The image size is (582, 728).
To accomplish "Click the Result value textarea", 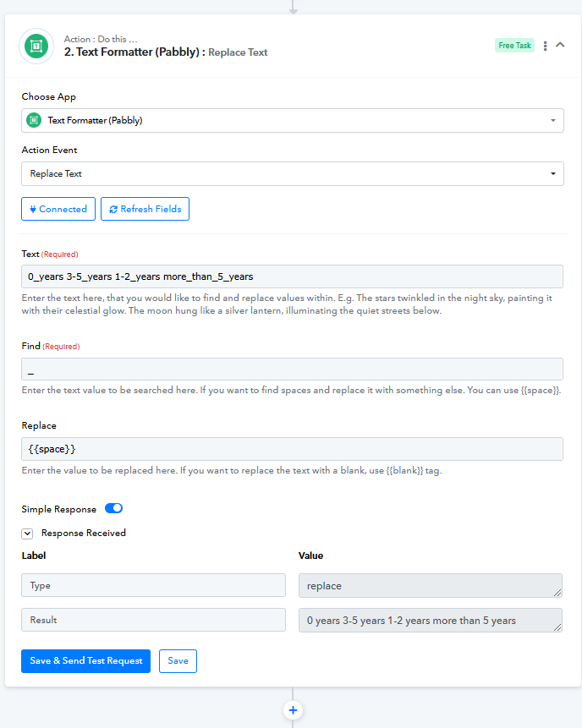I will (431, 621).
